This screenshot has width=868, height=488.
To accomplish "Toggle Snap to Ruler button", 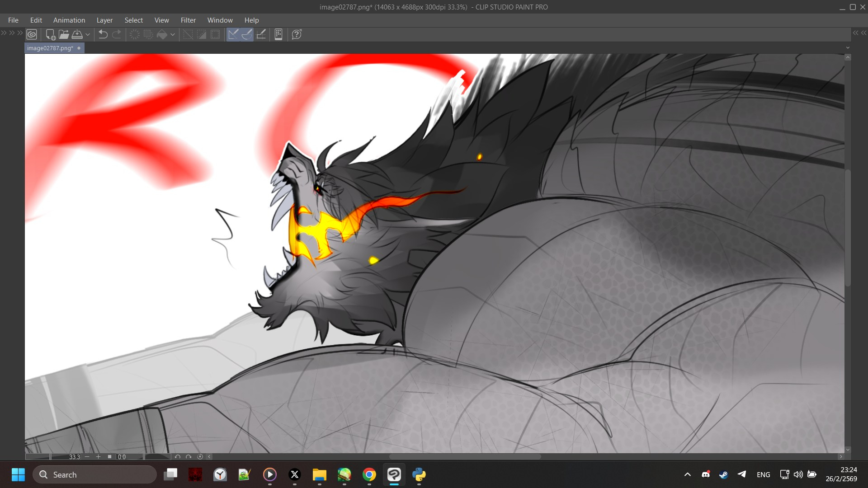I will click(x=233, y=34).
